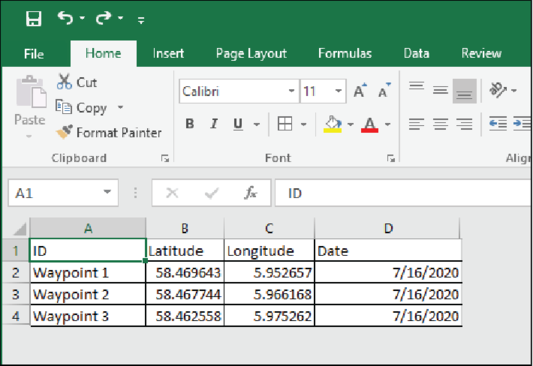
Task: Click the Increase Indent icon
Action: [x=522, y=123]
